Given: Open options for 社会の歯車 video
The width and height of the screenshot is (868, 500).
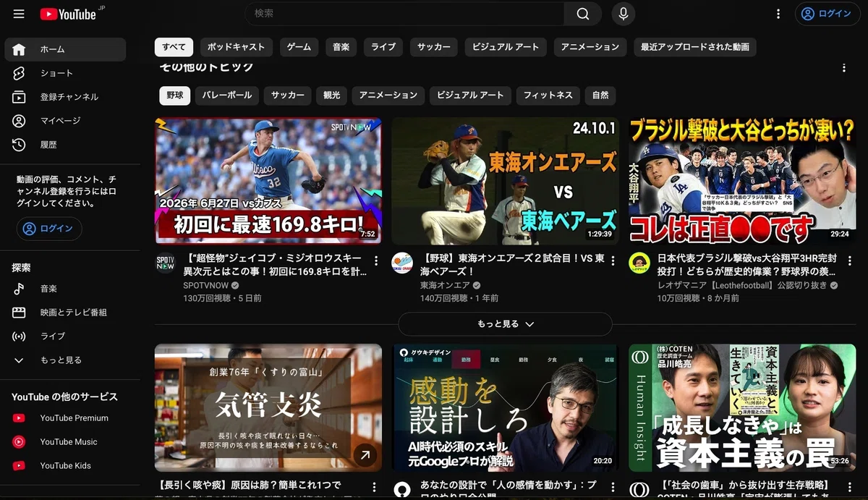Looking at the screenshot, I should point(849,487).
